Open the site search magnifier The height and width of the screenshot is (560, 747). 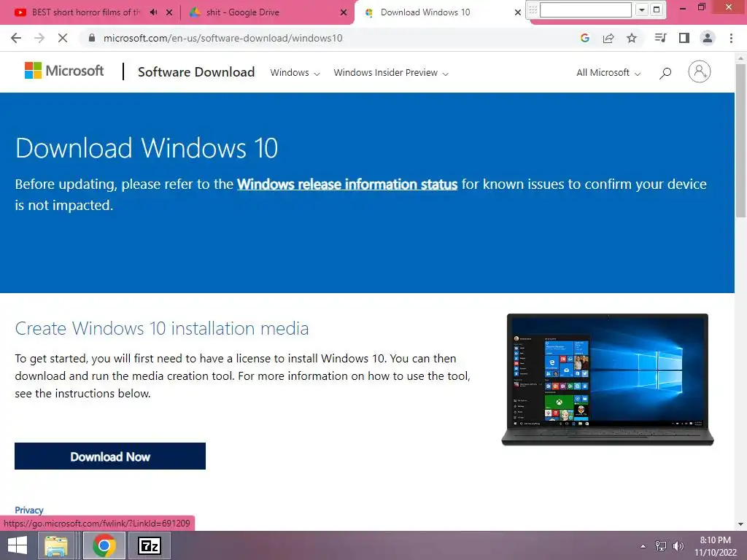(x=665, y=73)
